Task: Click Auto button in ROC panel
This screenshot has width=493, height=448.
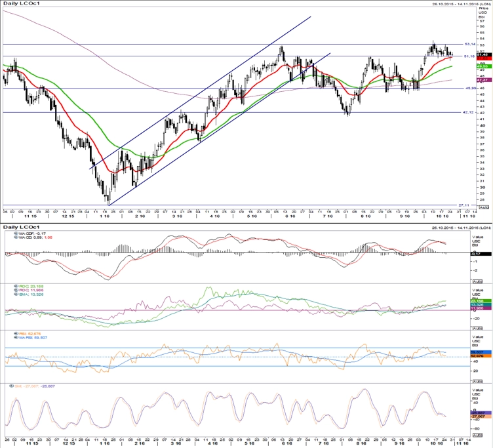Action: coord(477,328)
